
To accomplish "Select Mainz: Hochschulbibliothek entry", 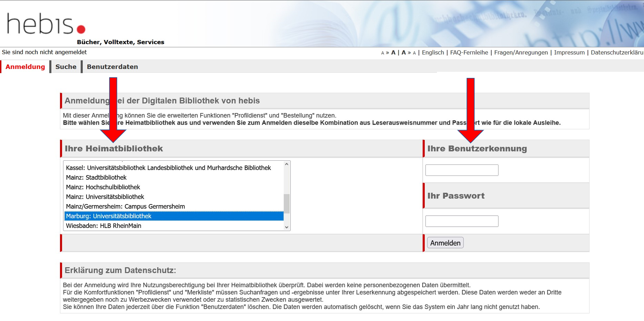I will click(174, 187).
